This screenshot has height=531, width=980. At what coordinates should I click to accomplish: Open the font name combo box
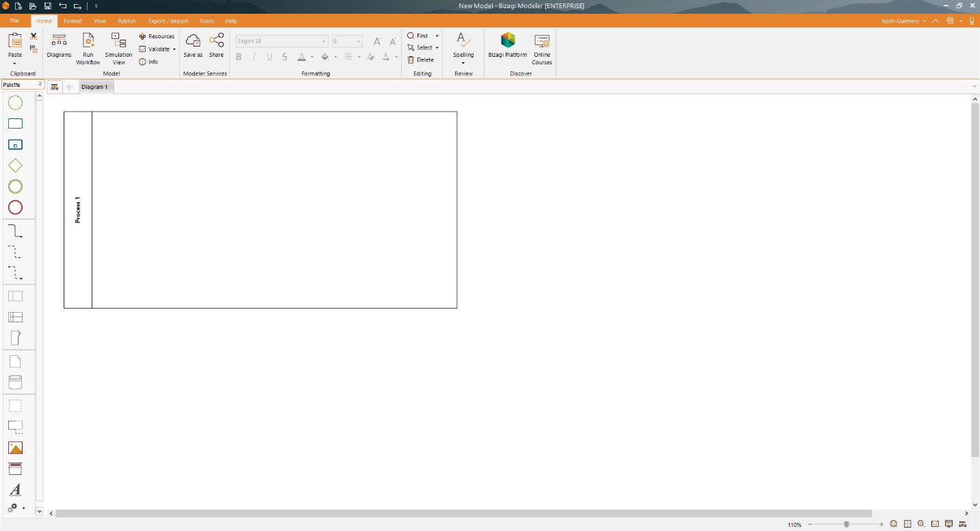(281, 41)
